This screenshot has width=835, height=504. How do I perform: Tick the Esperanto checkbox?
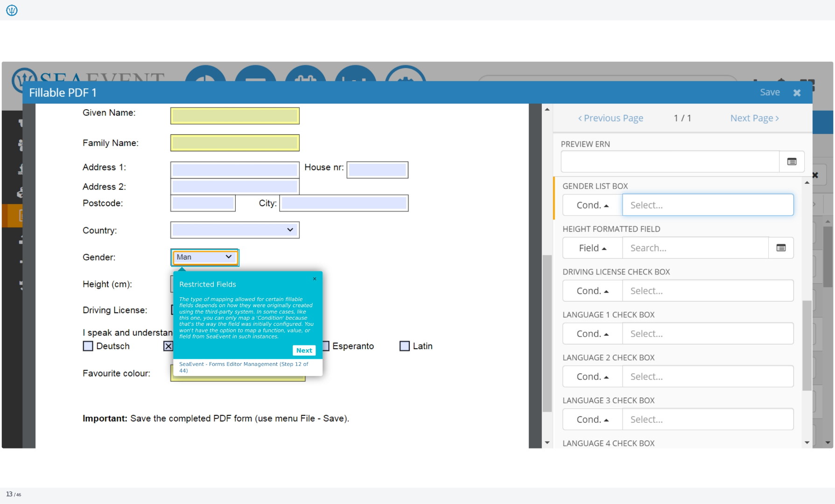(326, 346)
